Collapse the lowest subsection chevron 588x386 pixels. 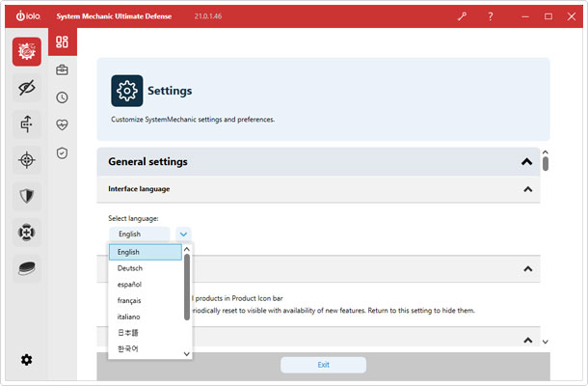pos(528,341)
